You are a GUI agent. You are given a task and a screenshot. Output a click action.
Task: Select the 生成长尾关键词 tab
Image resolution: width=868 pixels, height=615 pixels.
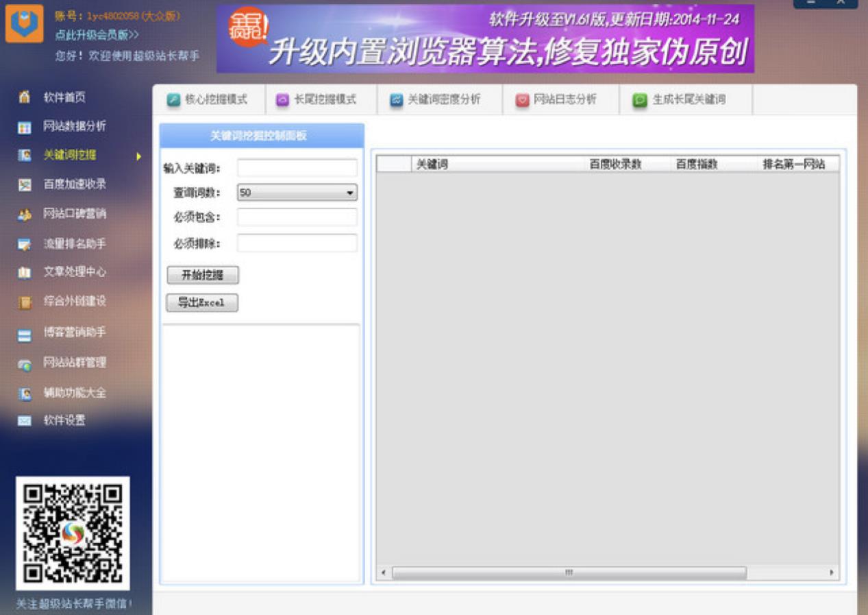click(x=680, y=100)
